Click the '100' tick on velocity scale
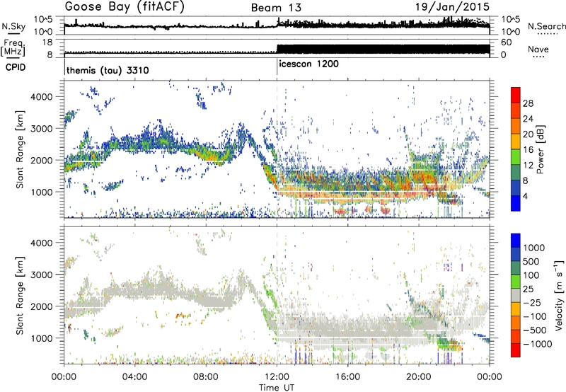Screen dimensions: 566x392 [531, 275]
